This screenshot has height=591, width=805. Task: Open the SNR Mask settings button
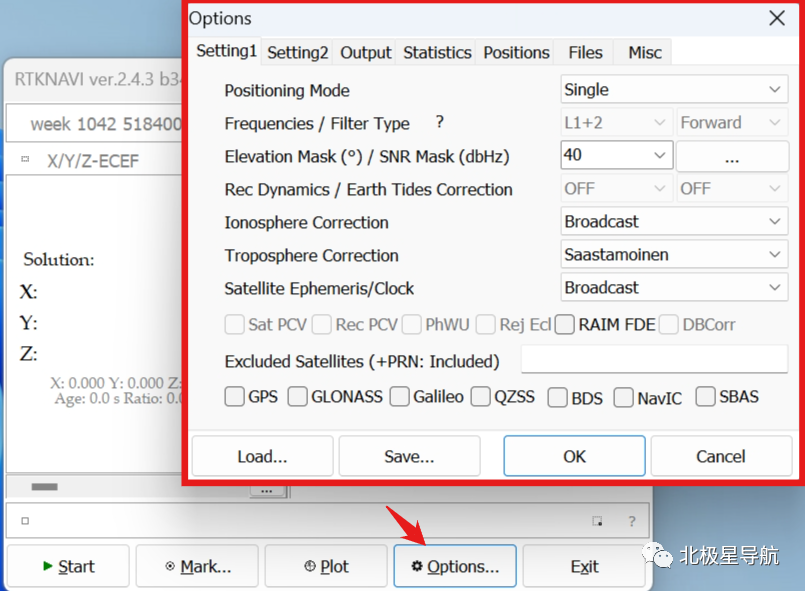(732, 156)
